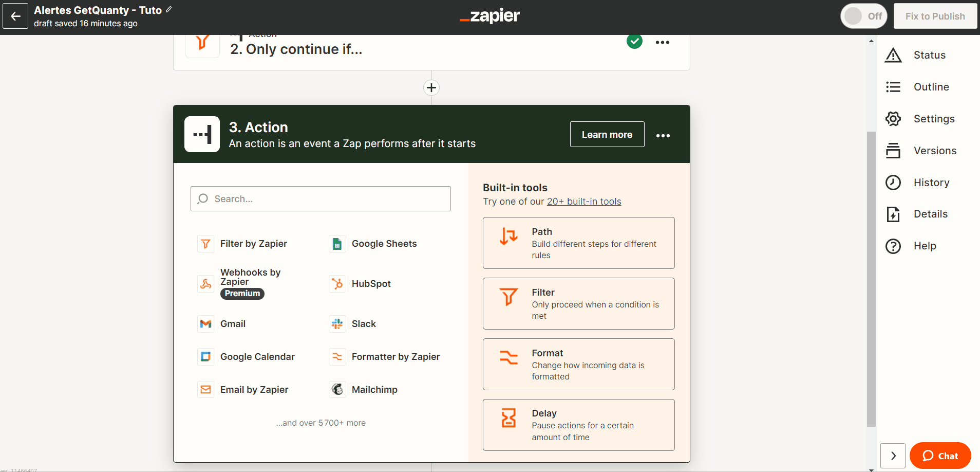Viewport: 980px width, 472px height.
Task: Collapse the right sidebar with chevron
Action: point(893,456)
